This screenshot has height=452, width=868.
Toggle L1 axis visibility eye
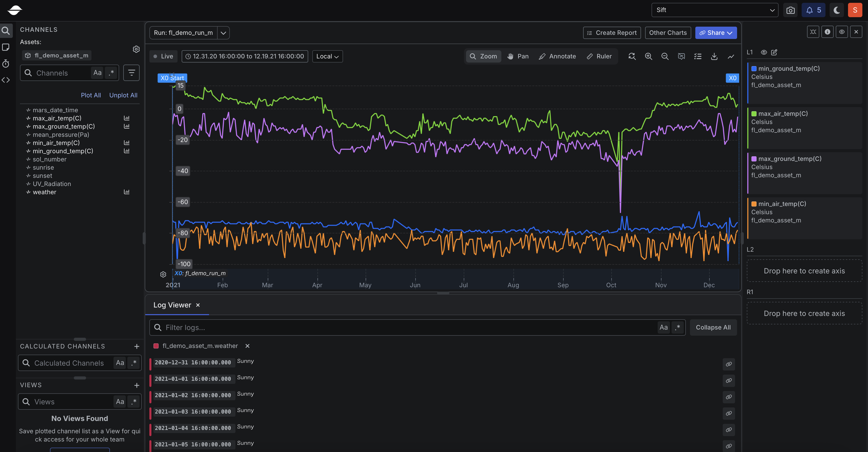click(x=764, y=52)
